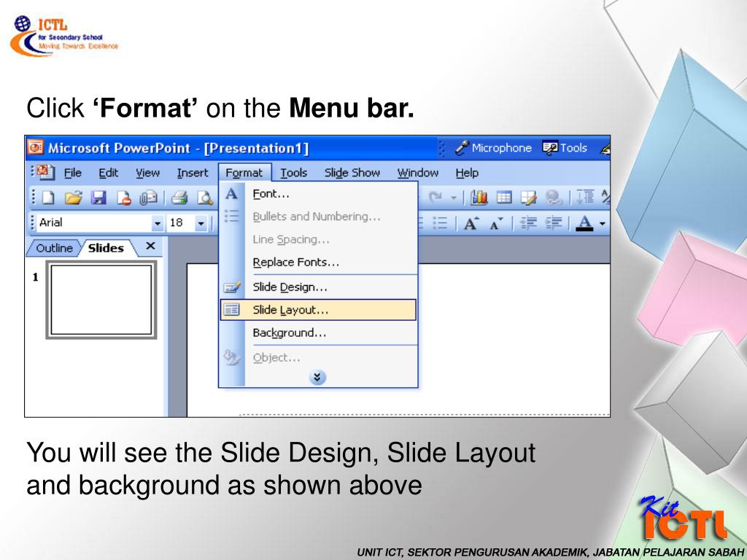
Task: Click the Font Color button with the underlined A
Action: 585,223
